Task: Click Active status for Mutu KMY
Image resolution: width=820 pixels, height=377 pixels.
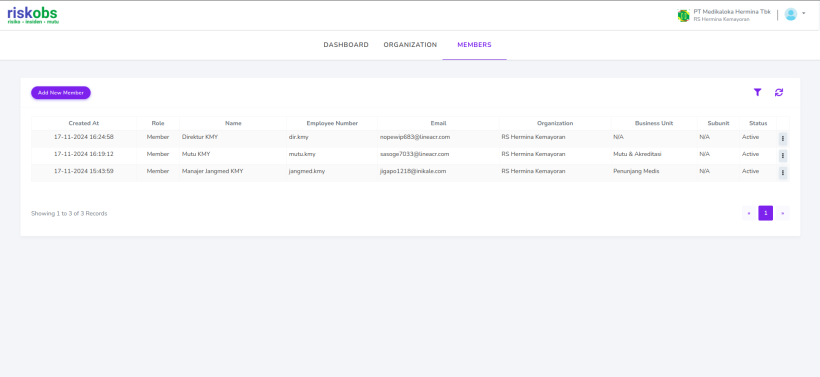Action: 750,154
